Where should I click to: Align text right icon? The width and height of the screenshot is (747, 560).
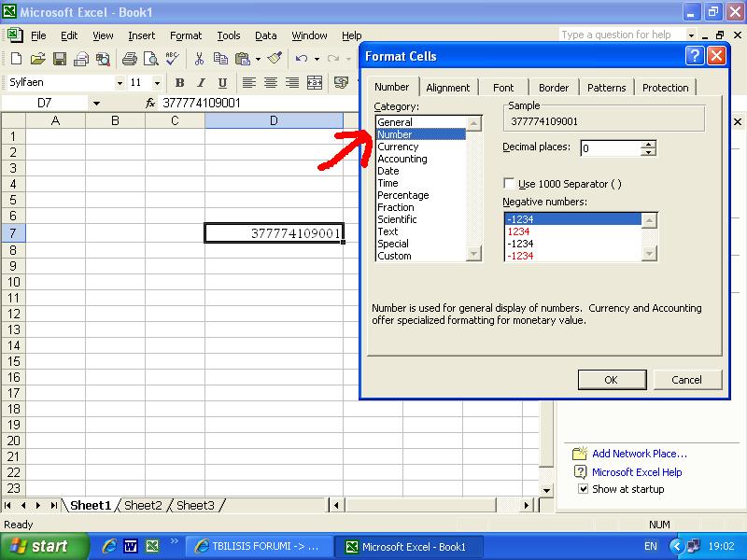point(292,83)
